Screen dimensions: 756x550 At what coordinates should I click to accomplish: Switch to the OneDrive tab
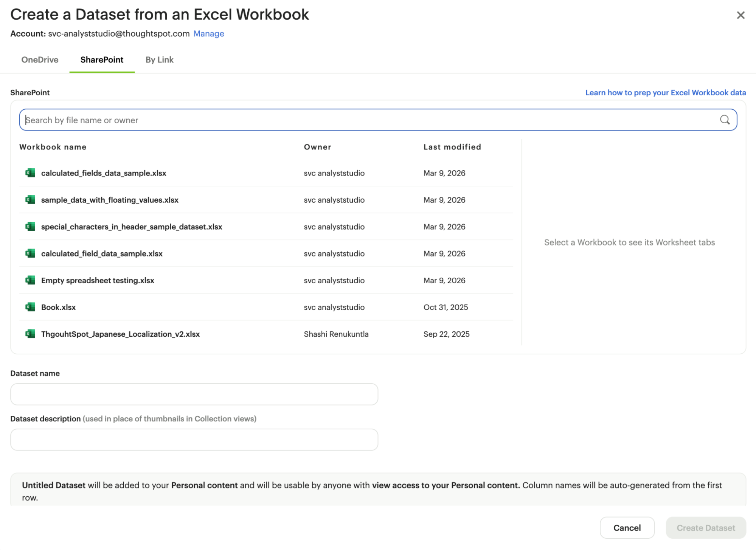click(40, 59)
